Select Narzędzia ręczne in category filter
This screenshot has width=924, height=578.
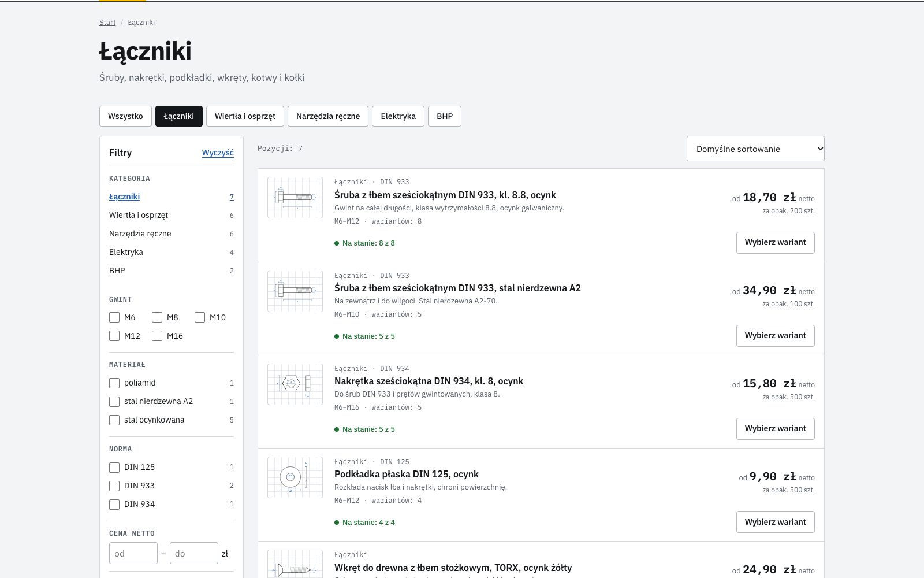pyautogui.click(x=172, y=234)
